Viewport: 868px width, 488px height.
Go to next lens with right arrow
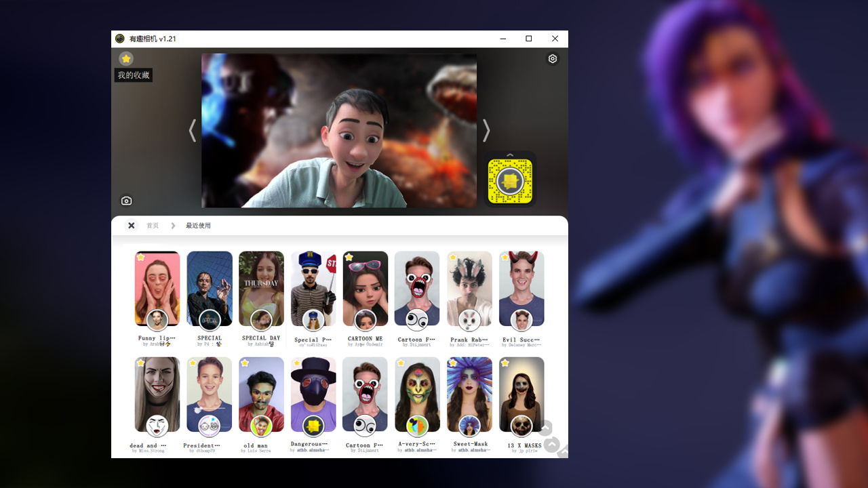pyautogui.click(x=486, y=131)
